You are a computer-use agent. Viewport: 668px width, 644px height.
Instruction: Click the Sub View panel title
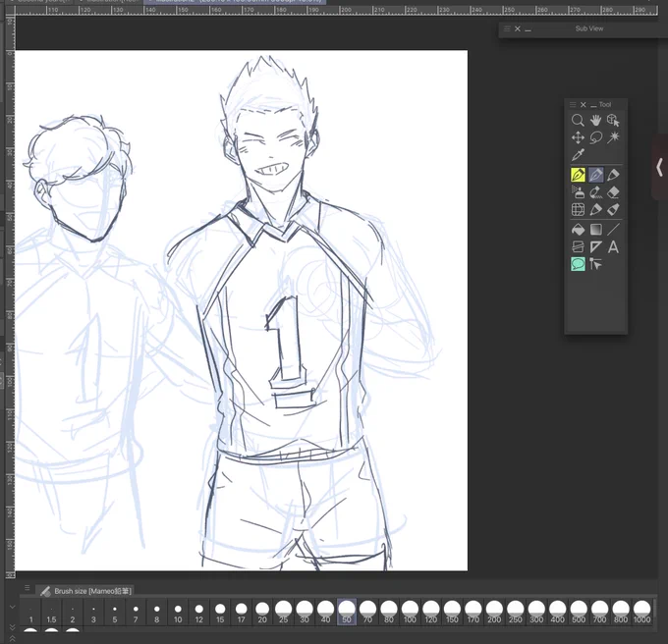(x=589, y=28)
